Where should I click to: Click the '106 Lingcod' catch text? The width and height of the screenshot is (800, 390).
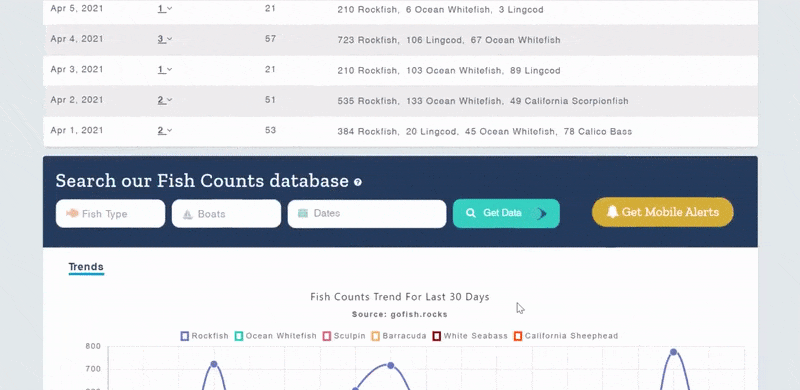coord(435,40)
